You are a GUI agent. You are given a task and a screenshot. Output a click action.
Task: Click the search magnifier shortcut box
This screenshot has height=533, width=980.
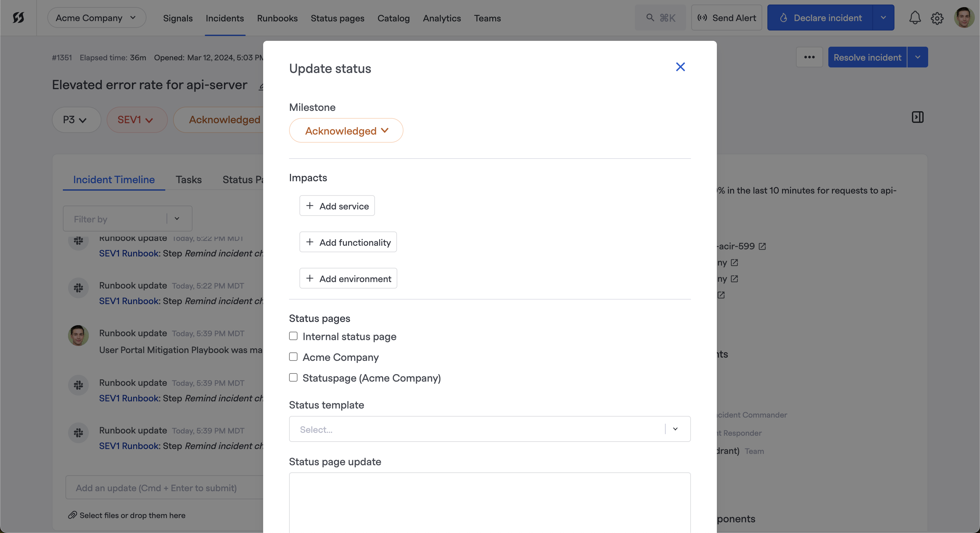tap(660, 18)
